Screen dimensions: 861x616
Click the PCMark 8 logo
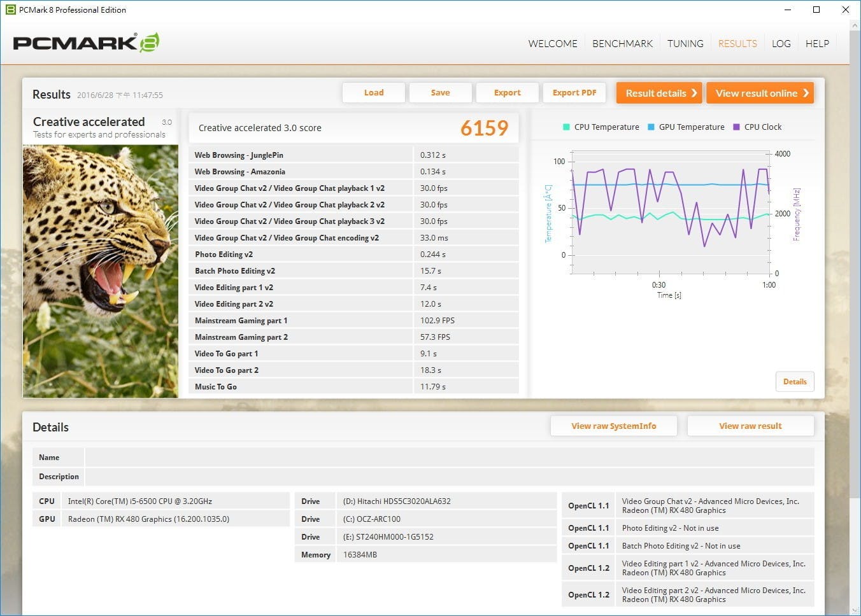(x=86, y=43)
